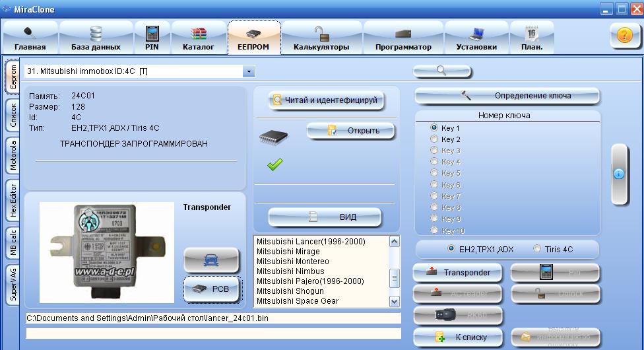Click the car list scroll up arrow
The image size is (644, 350).
tap(394, 242)
